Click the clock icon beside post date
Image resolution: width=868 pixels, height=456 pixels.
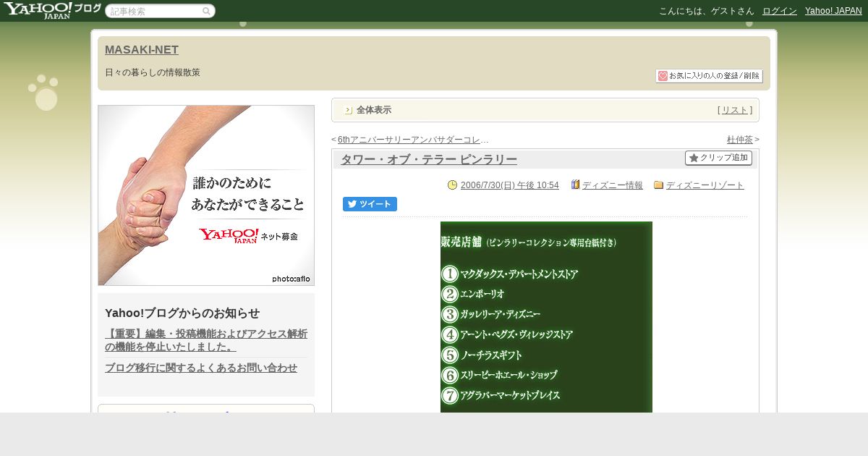coord(453,185)
